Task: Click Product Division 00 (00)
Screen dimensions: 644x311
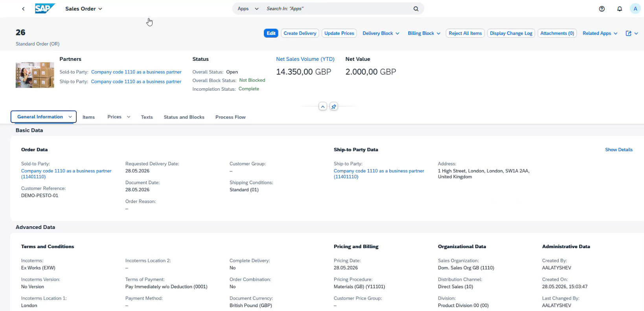Action: 463,306
